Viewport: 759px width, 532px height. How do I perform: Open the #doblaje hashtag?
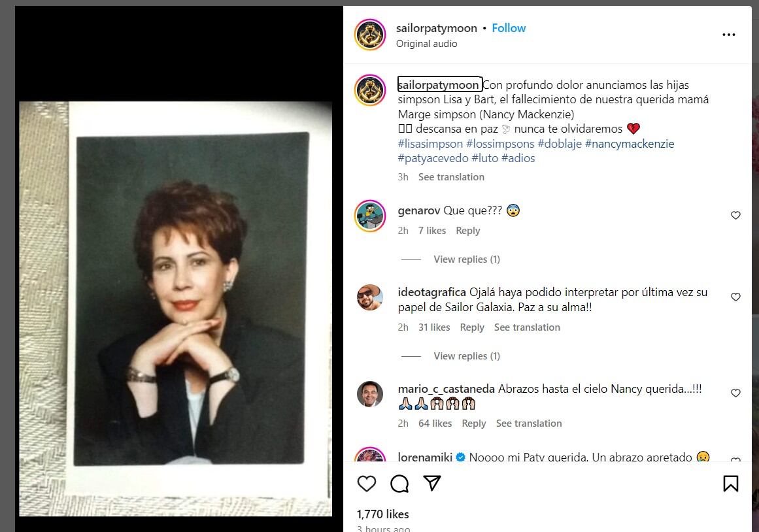click(560, 144)
